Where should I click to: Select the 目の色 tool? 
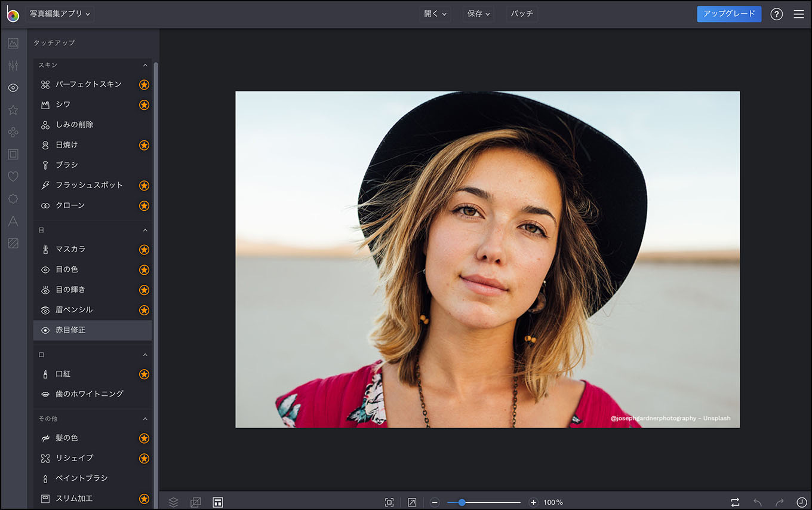pyautogui.click(x=93, y=269)
